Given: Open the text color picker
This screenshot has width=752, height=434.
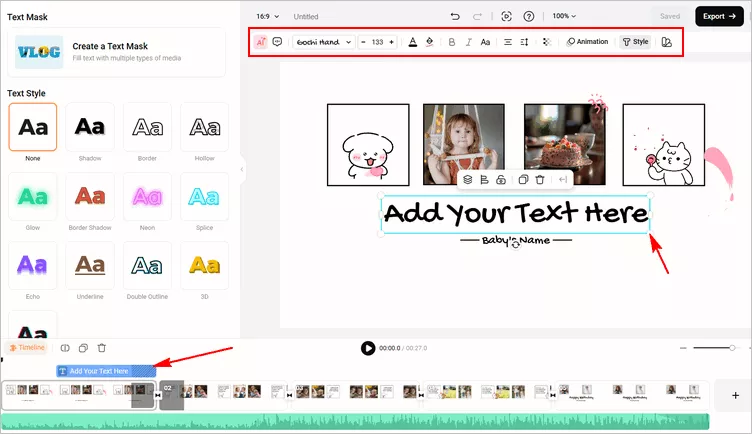Looking at the screenshot, I should coord(412,42).
